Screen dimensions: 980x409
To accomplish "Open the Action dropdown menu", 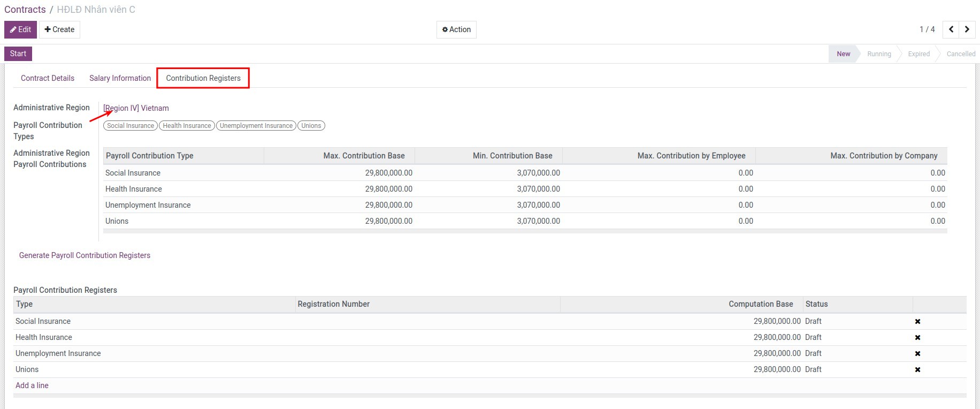I will tap(456, 29).
